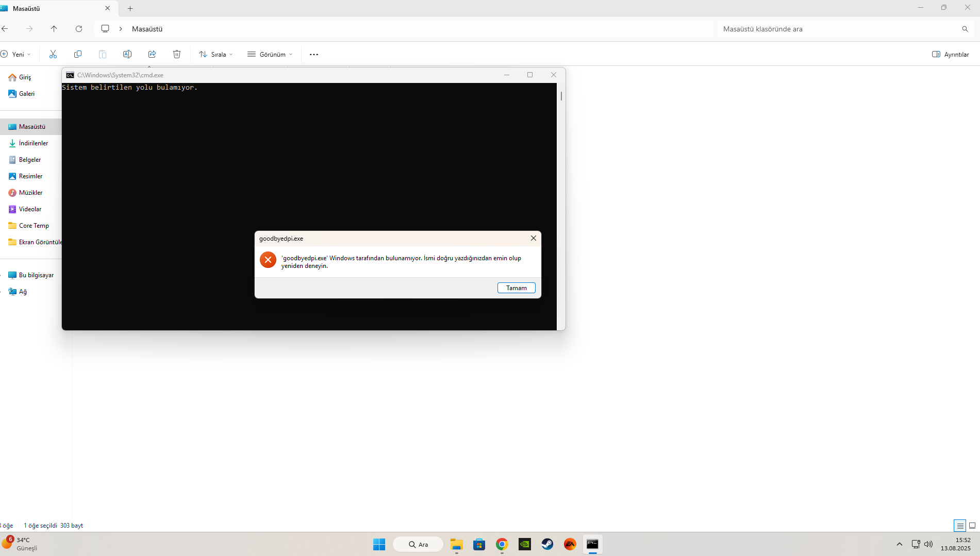Open Microsoft Store from the taskbar
Screen dimensions: 980x556
point(479,544)
